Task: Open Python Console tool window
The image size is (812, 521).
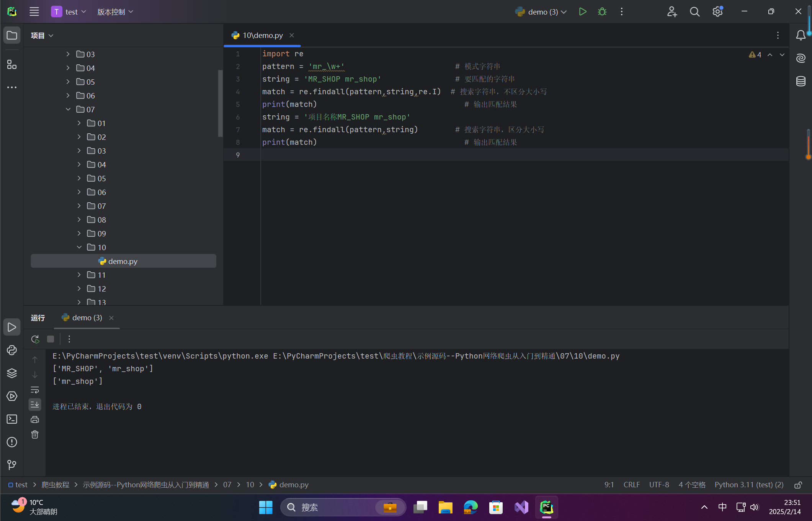Action: (12, 350)
